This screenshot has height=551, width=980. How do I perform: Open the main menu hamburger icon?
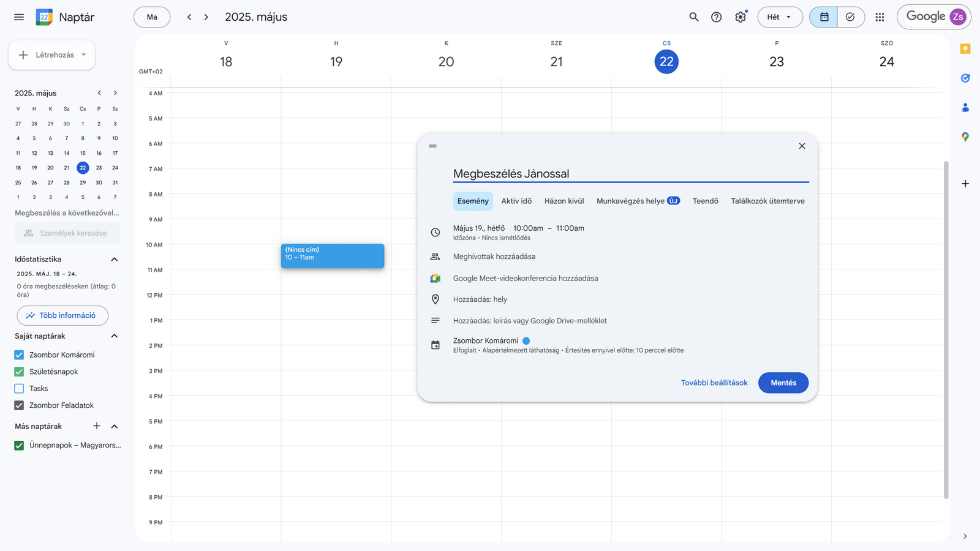19,17
